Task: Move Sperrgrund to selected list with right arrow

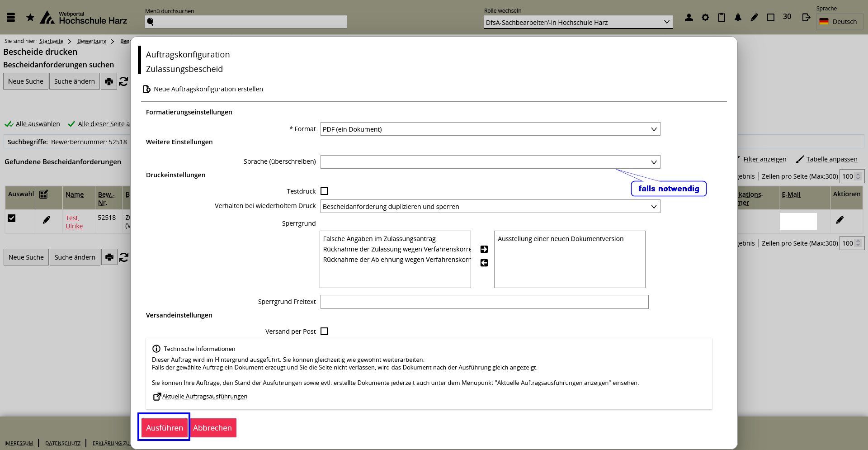Action: tap(484, 249)
